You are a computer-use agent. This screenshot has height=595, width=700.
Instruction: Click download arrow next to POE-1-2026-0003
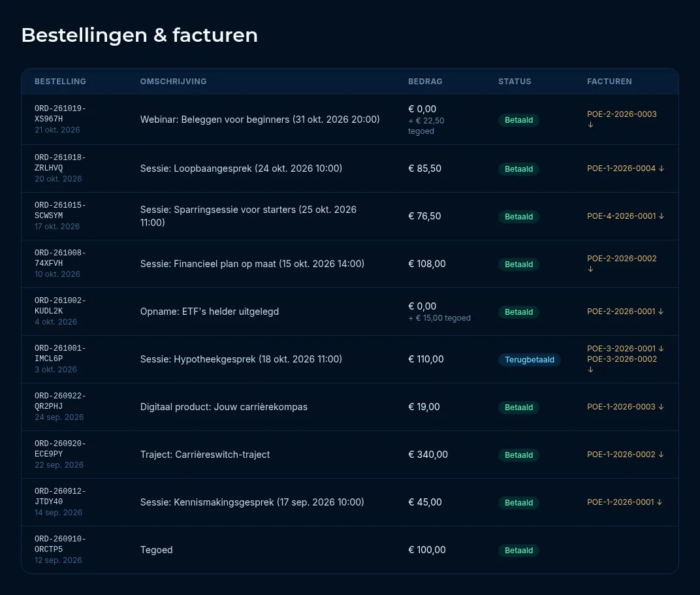point(661,407)
